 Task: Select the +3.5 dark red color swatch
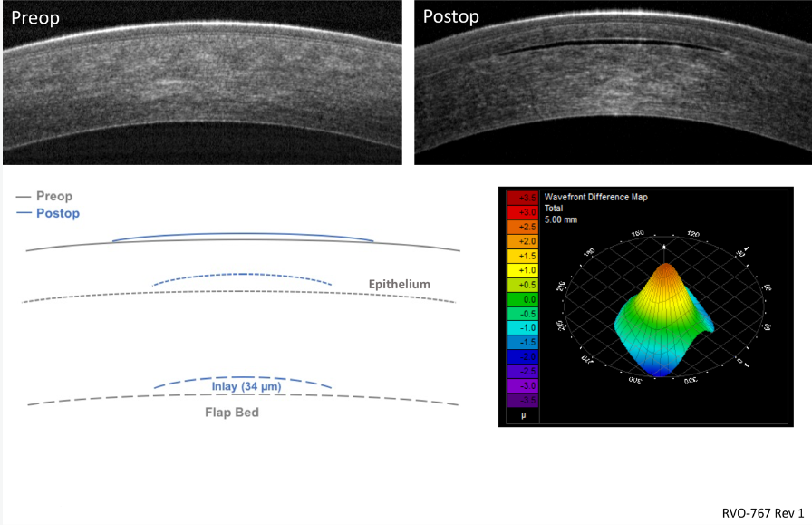[x=523, y=197]
